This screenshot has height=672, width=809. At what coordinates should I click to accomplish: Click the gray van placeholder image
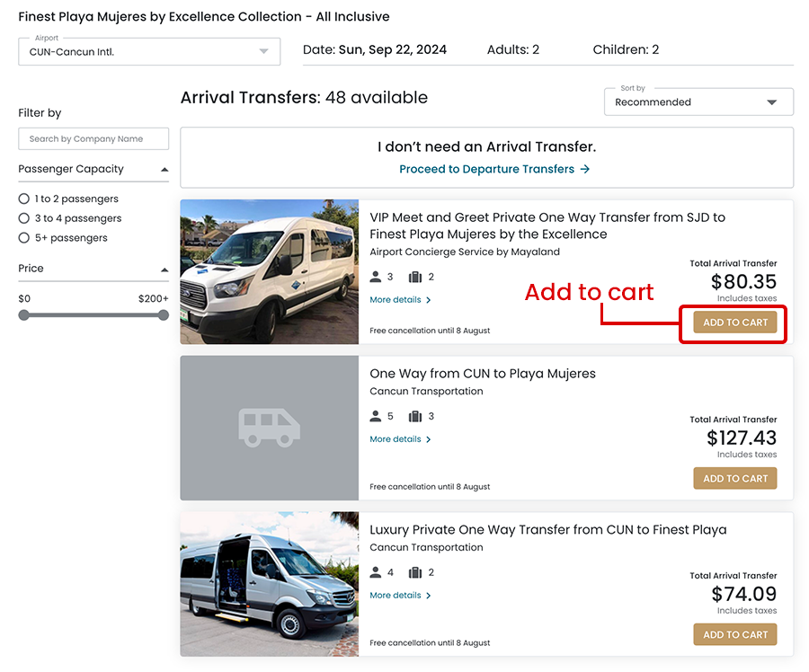click(x=270, y=428)
